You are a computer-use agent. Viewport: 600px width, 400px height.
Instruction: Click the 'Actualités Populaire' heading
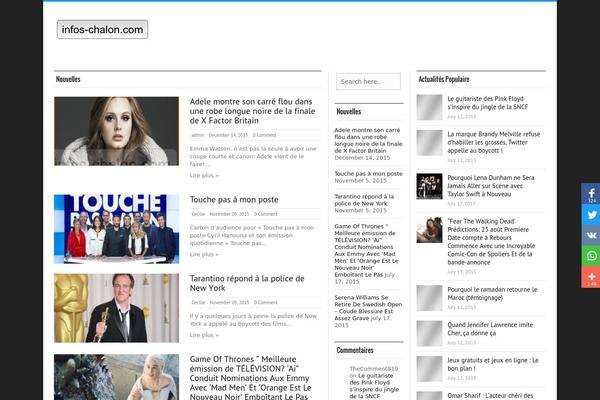coord(443,79)
